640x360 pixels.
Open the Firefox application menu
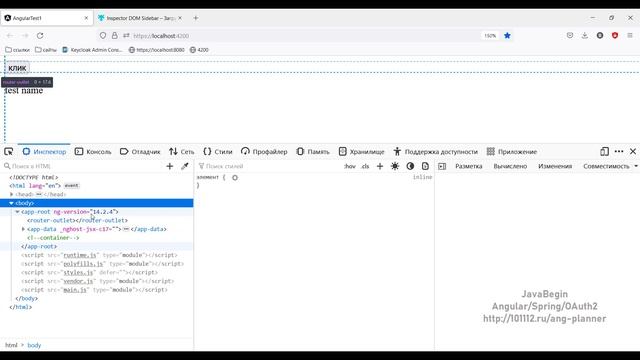[x=630, y=36]
